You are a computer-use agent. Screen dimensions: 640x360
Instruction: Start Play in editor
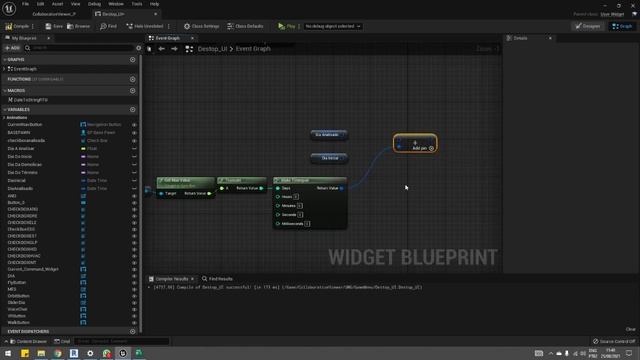coord(287,26)
